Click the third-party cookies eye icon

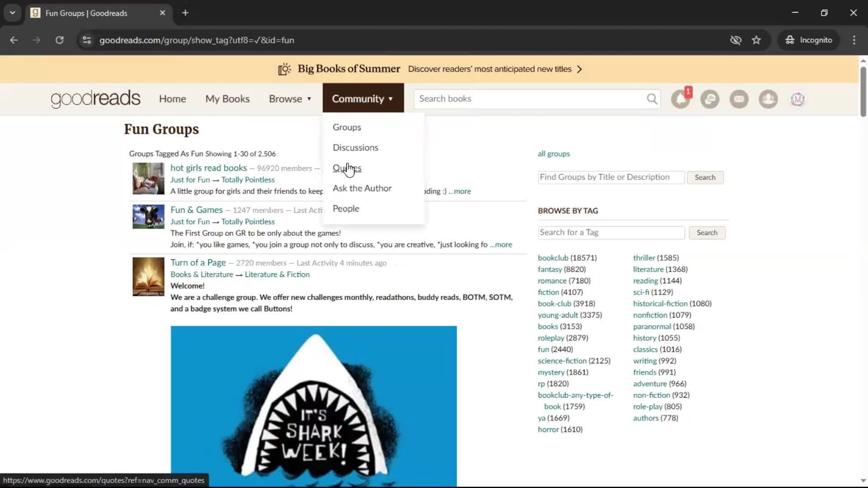coord(736,40)
